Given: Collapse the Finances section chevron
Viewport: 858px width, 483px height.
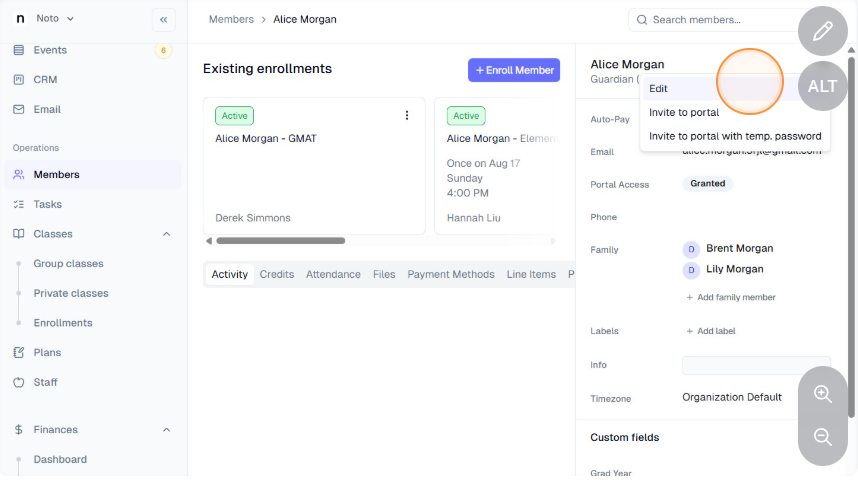Looking at the screenshot, I should click(166, 430).
